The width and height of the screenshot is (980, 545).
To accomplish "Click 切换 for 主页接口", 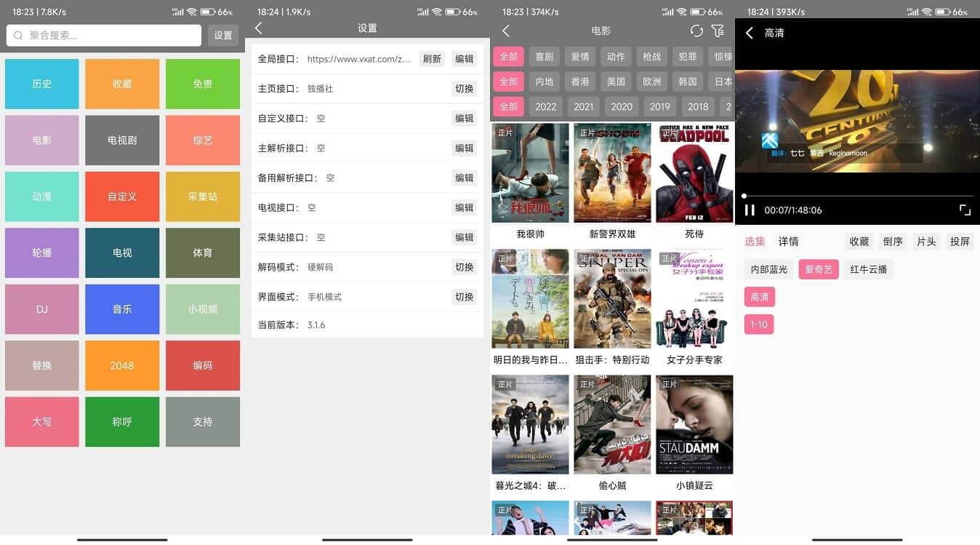I will 464,89.
